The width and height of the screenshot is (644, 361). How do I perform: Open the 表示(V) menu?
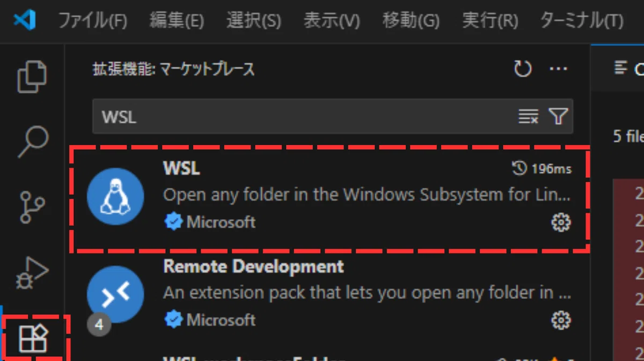pyautogui.click(x=332, y=21)
